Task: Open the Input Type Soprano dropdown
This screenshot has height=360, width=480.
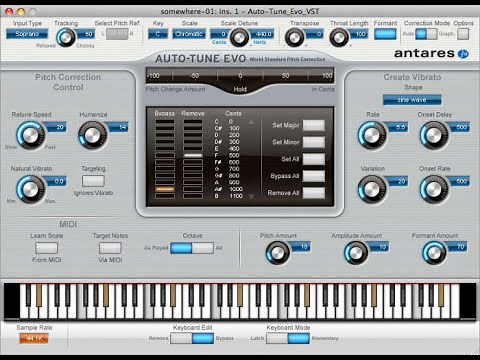Action: [x=27, y=34]
